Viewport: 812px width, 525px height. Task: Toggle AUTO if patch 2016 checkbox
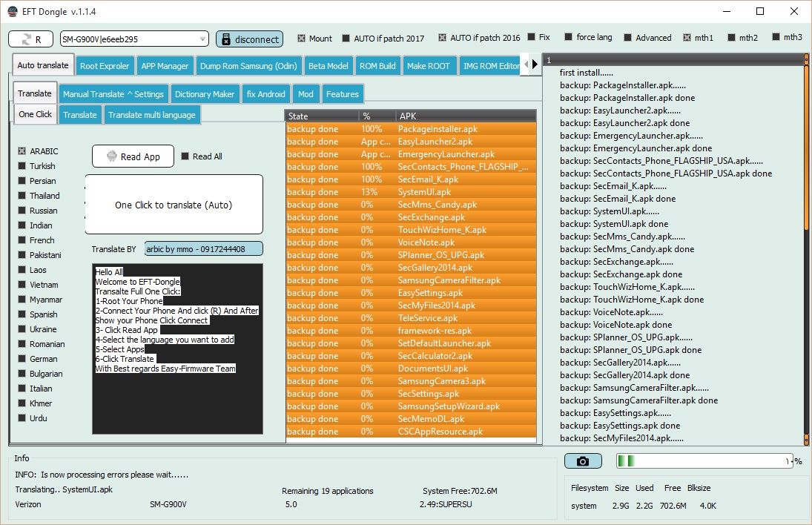442,37
